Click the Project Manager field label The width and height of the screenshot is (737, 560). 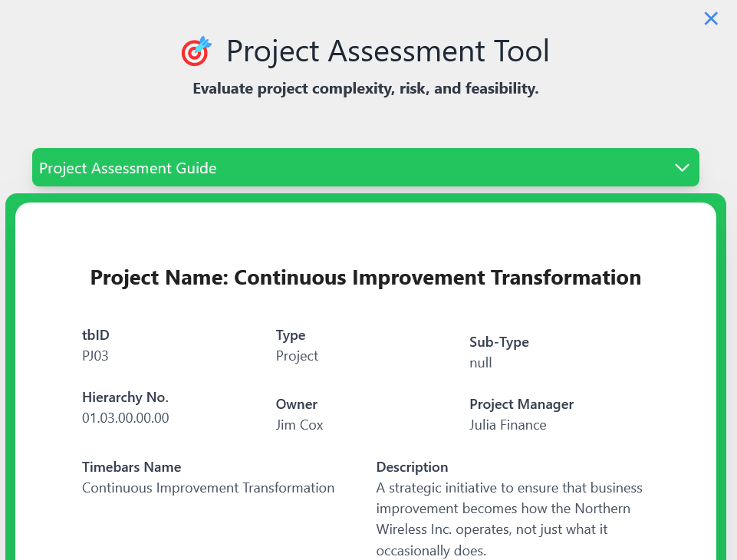click(x=521, y=404)
